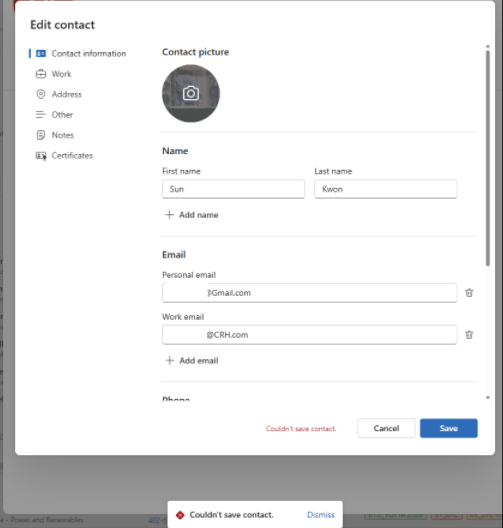The image size is (503, 528).
Task: Click the Work email label
Action: (183, 317)
